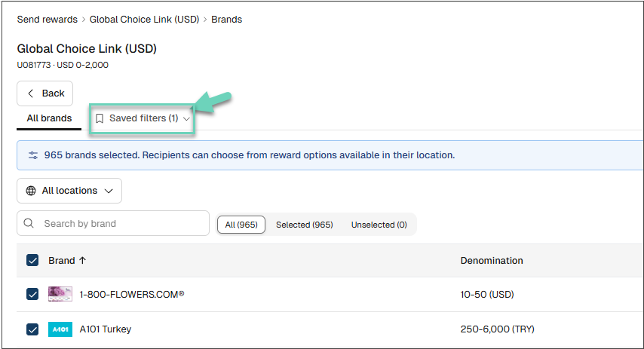The width and height of the screenshot is (644, 349).
Task: Click the chevron next to Saved filters
Action: click(x=186, y=118)
